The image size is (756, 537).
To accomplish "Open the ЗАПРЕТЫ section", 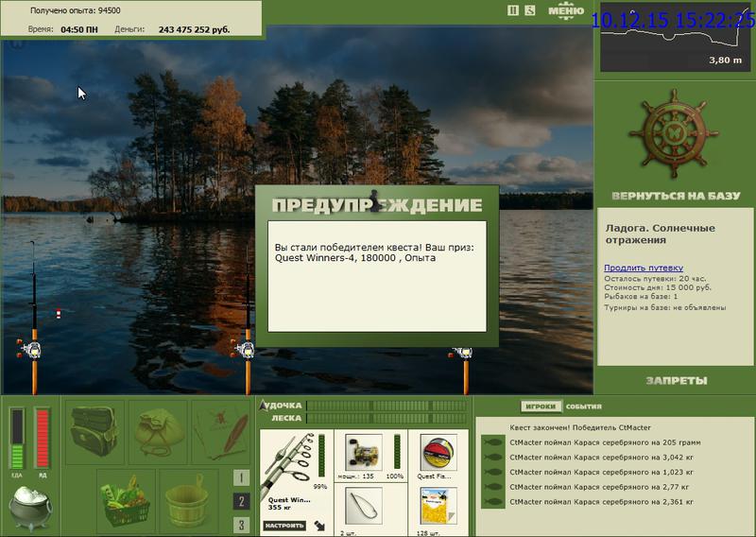I will (676, 381).
